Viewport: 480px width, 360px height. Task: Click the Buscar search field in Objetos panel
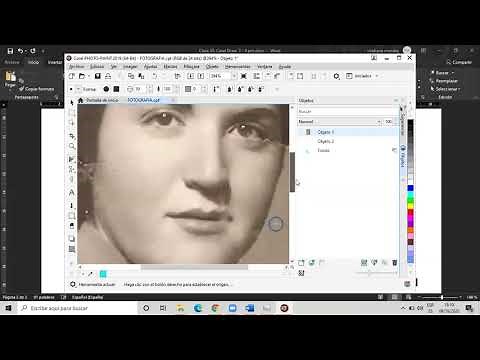tap(348, 111)
